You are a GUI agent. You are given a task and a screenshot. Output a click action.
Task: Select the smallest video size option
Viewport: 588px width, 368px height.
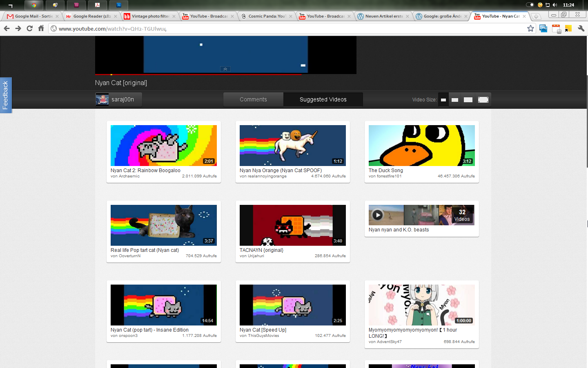click(x=443, y=100)
